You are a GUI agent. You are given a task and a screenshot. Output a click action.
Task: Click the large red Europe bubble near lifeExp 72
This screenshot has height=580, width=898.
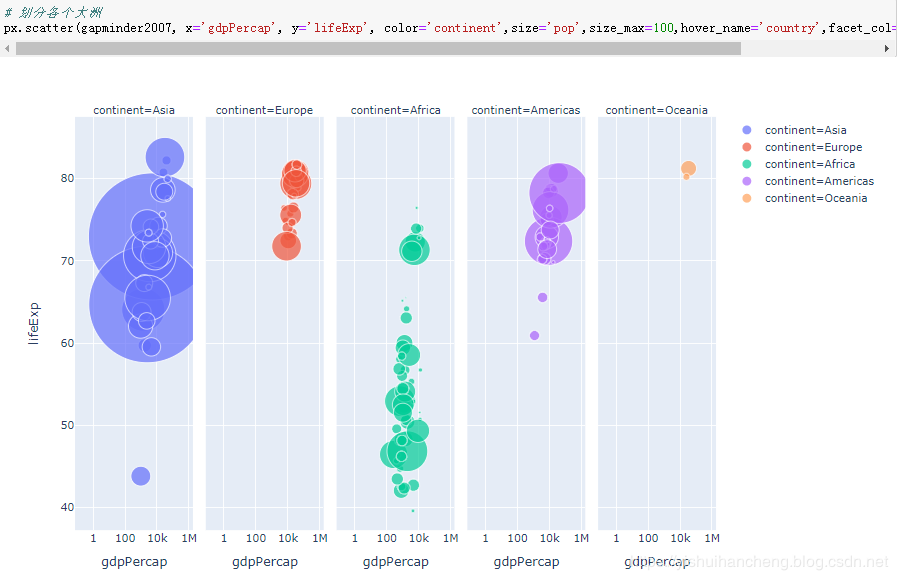(286, 246)
